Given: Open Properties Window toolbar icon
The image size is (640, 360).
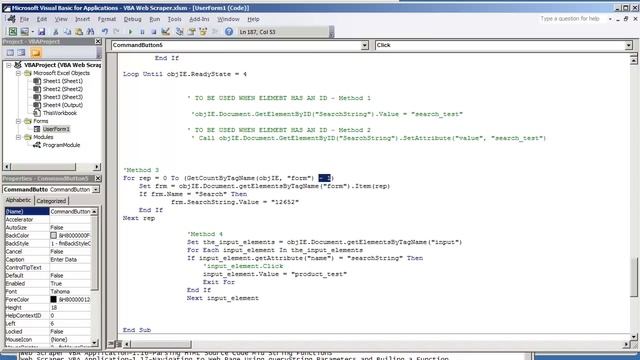Looking at the screenshot, I should (x=191, y=31).
